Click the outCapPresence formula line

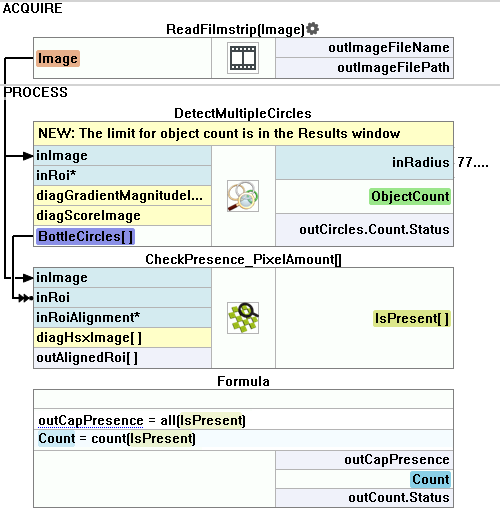(243, 420)
